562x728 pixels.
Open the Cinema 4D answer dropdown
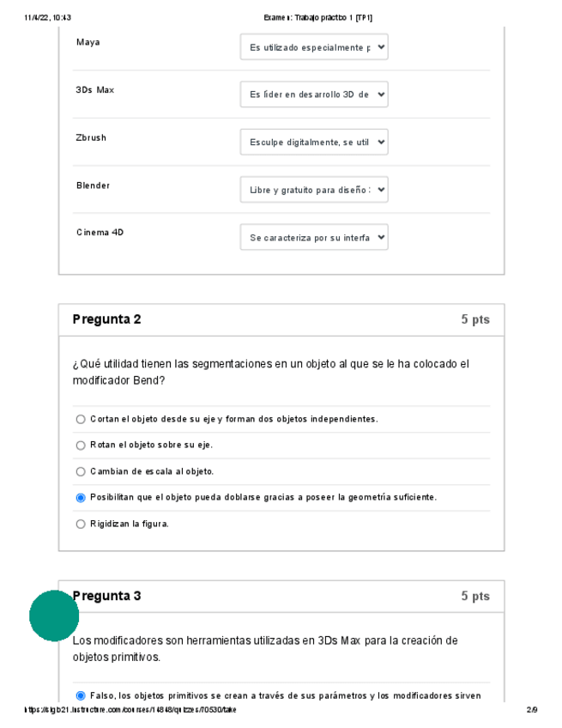coord(314,237)
